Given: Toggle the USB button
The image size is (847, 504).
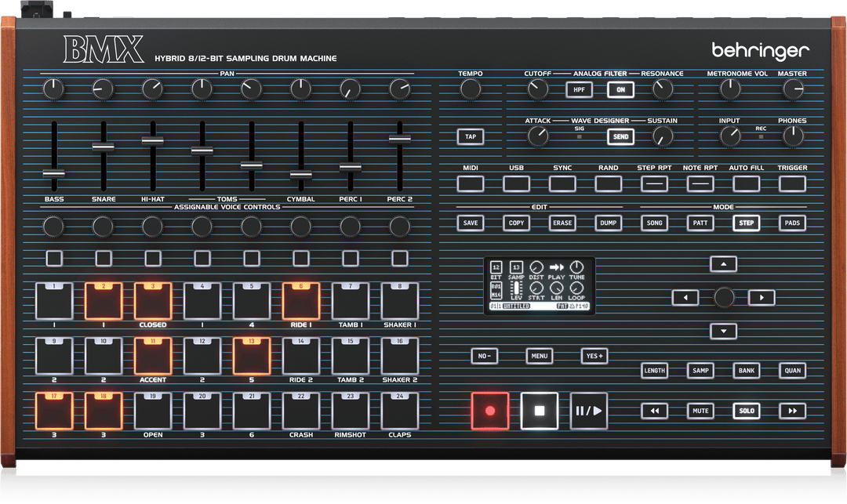Looking at the screenshot, I should pos(516,184).
